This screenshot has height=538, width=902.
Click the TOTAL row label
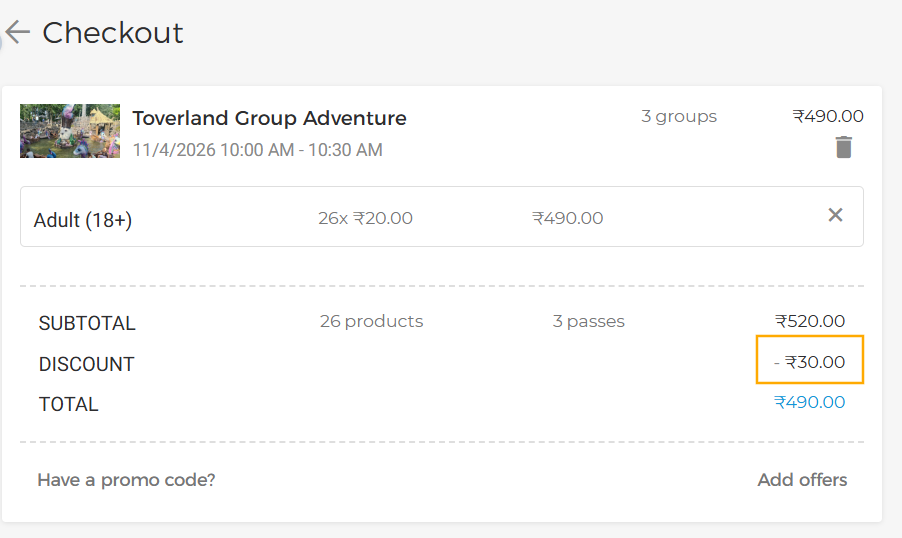pyautogui.click(x=68, y=404)
